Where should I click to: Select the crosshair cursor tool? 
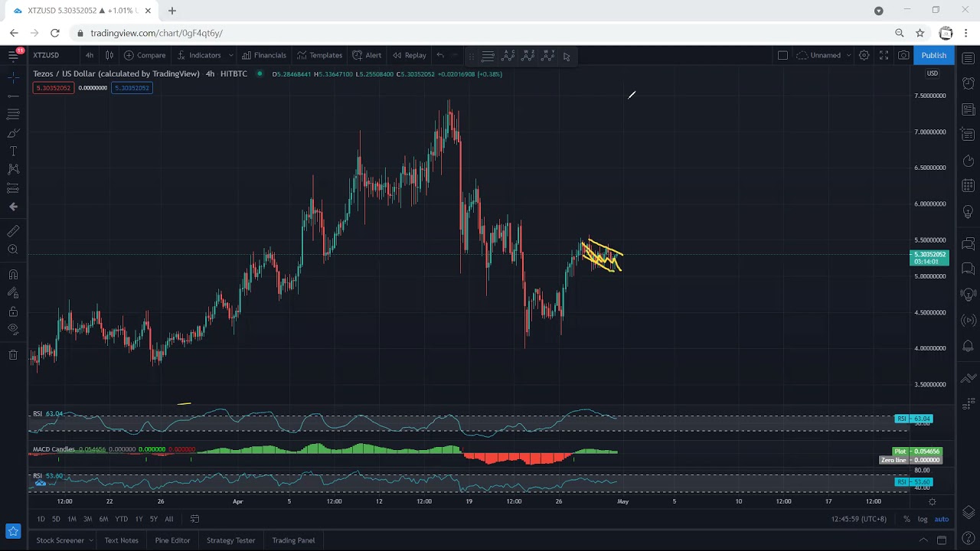pyautogui.click(x=13, y=77)
